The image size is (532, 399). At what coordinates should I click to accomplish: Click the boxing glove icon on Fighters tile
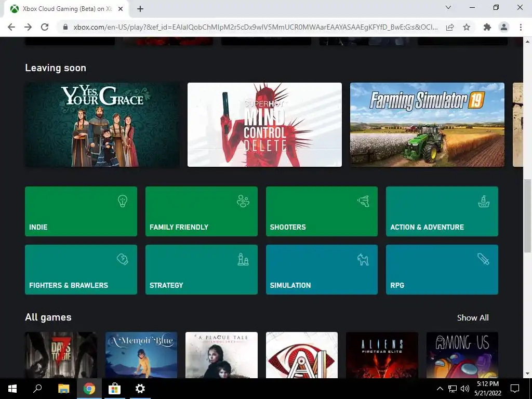[x=123, y=259]
